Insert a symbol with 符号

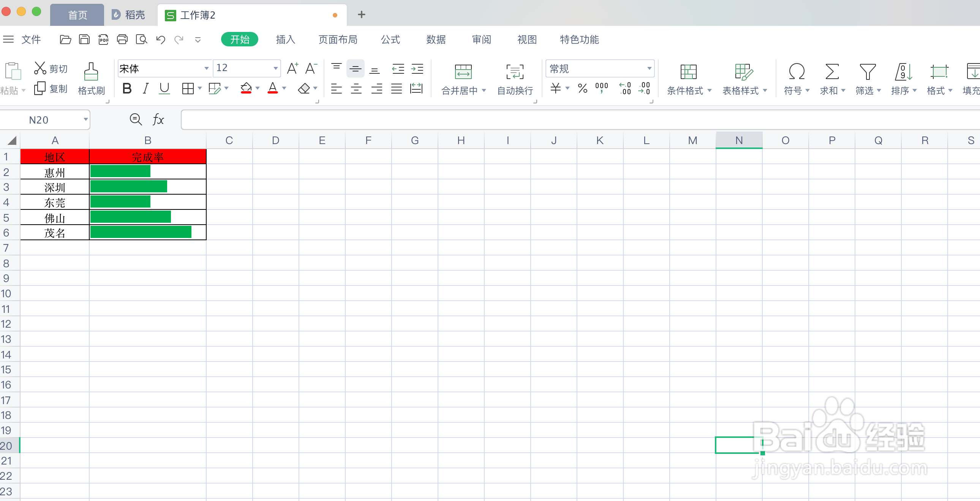coord(796,79)
